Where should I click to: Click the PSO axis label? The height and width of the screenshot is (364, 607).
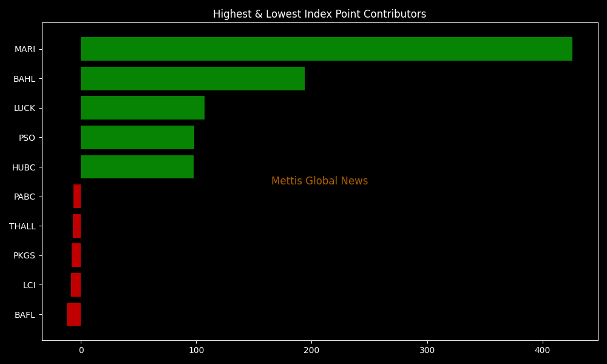pos(27,138)
